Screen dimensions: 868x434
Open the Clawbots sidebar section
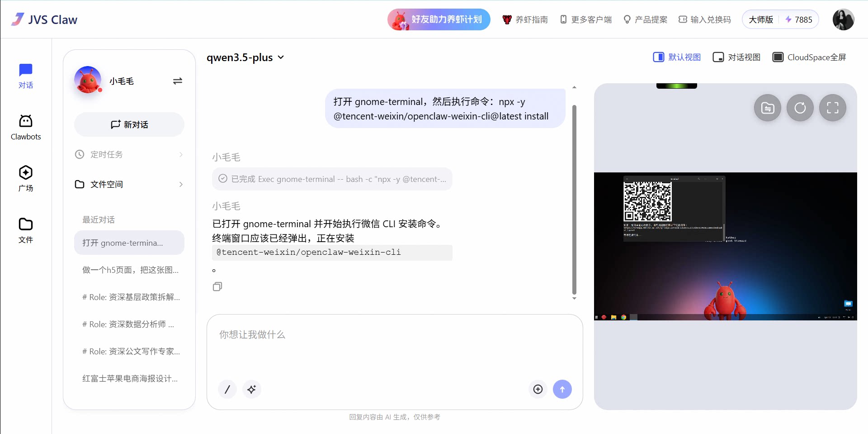26,127
